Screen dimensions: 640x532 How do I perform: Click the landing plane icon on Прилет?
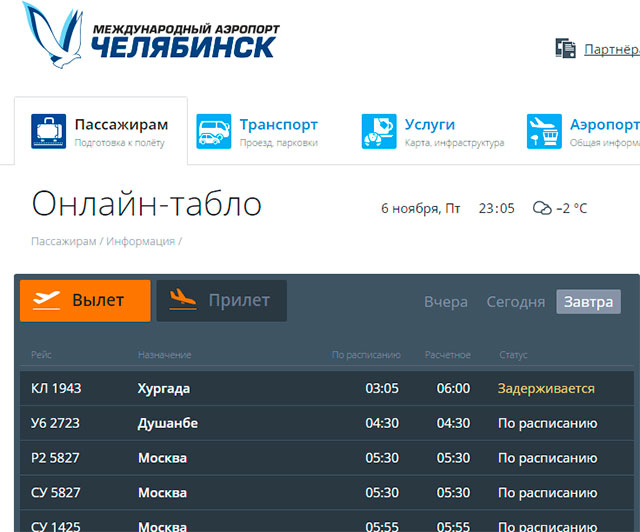[x=182, y=300]
